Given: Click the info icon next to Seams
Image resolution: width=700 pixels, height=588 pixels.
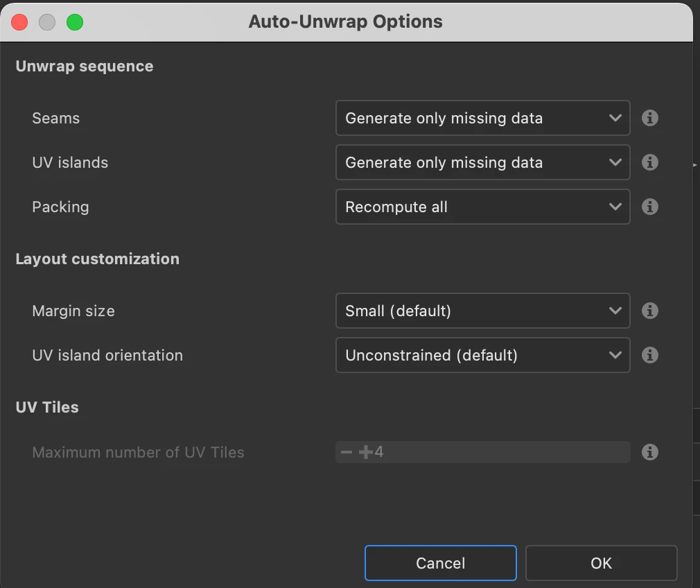Looking at the screenshot, I should [x=649, y=118].
